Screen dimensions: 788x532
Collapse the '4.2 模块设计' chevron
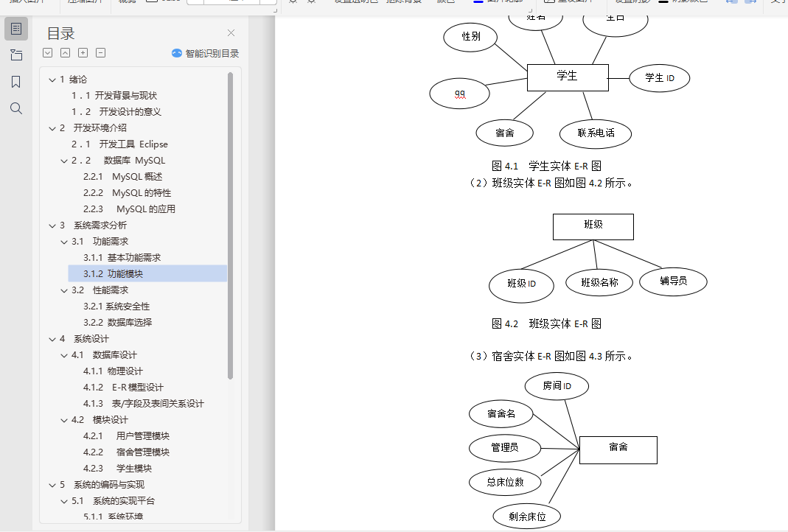pos(64,421)
